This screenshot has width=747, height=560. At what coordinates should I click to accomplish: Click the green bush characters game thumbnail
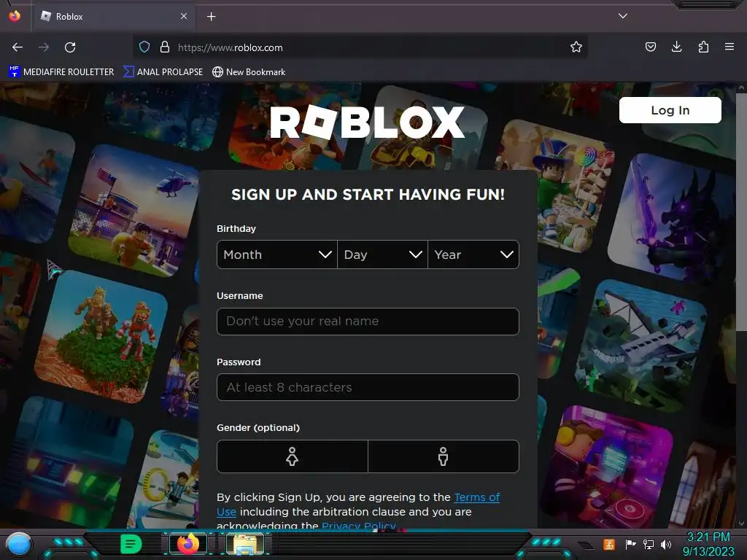(101, 335)
